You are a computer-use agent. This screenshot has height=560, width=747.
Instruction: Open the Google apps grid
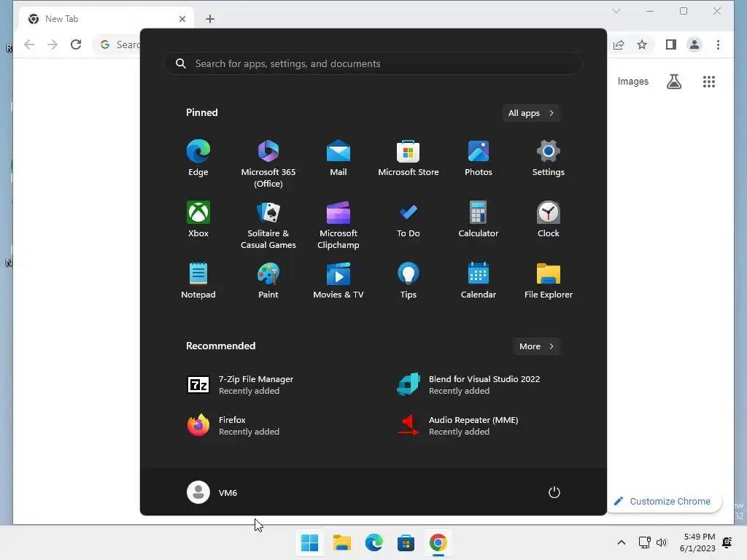(709, 82)
